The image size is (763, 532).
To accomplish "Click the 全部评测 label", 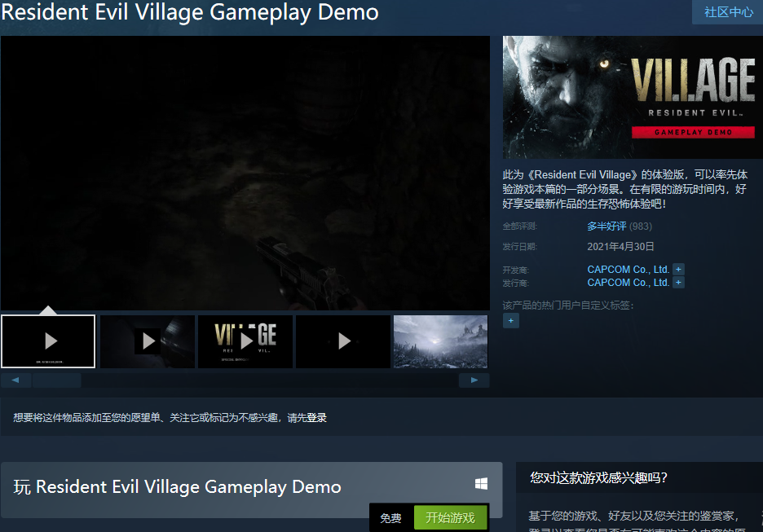I will click(x=520, y=226).
